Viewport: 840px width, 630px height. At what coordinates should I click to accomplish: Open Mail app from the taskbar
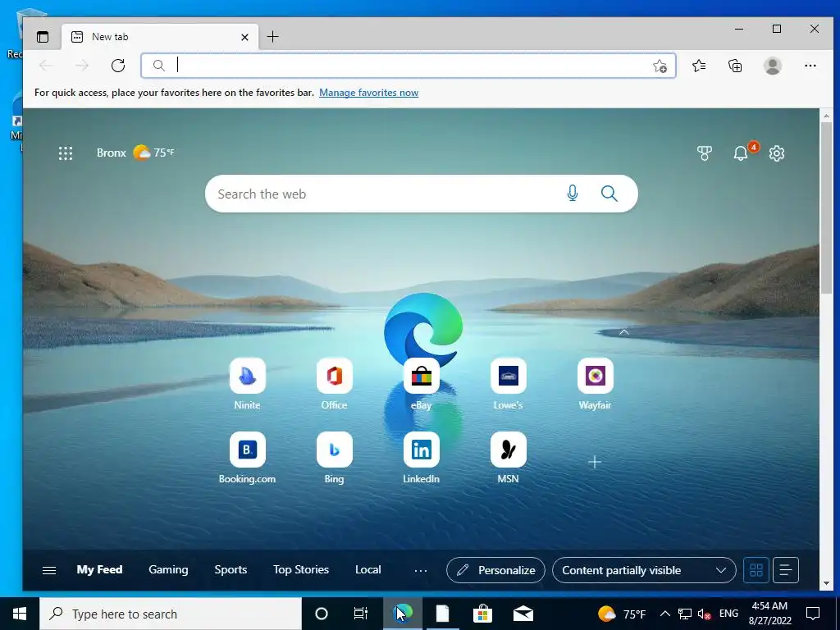523,614
